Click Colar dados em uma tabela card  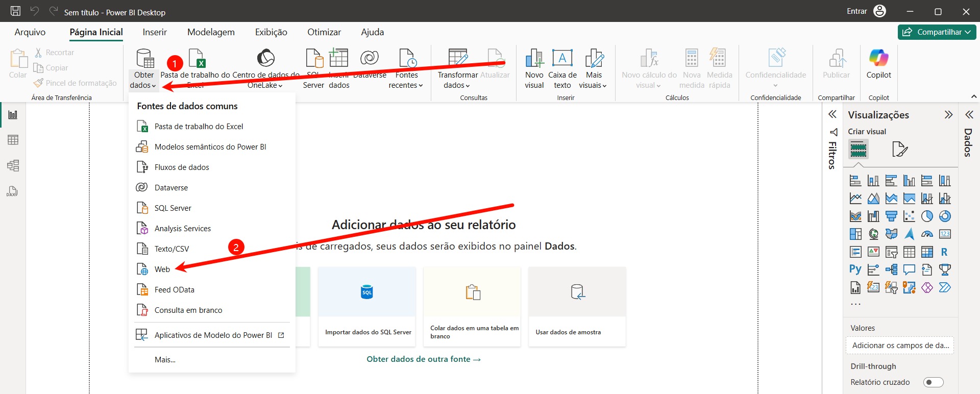tap(472, 307)
